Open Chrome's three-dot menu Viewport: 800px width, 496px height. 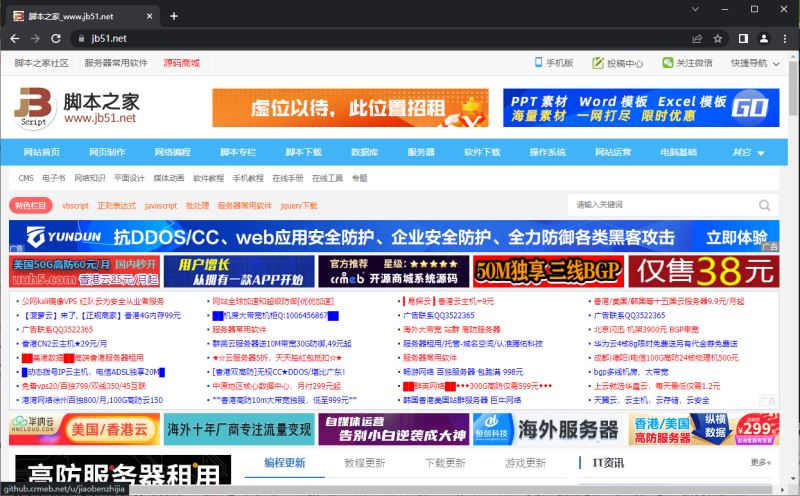point(785,38)
